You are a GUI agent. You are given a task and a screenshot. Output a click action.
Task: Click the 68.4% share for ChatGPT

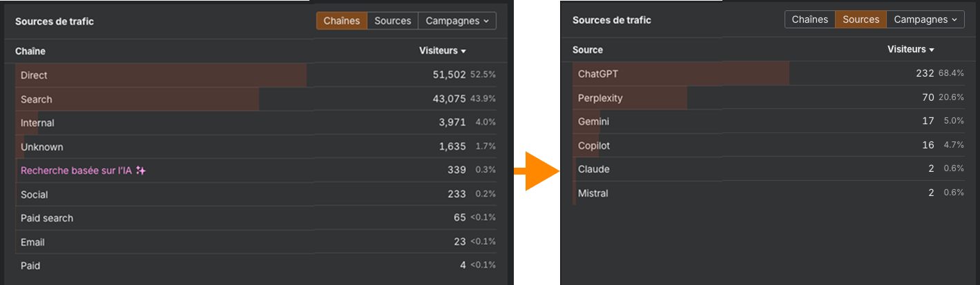(952, 74)
